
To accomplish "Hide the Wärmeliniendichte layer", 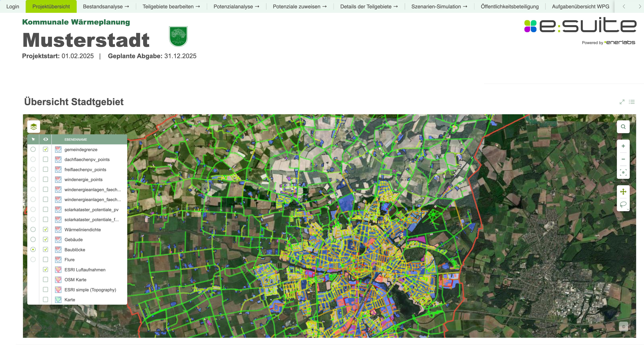I will (x=45, y=229).
